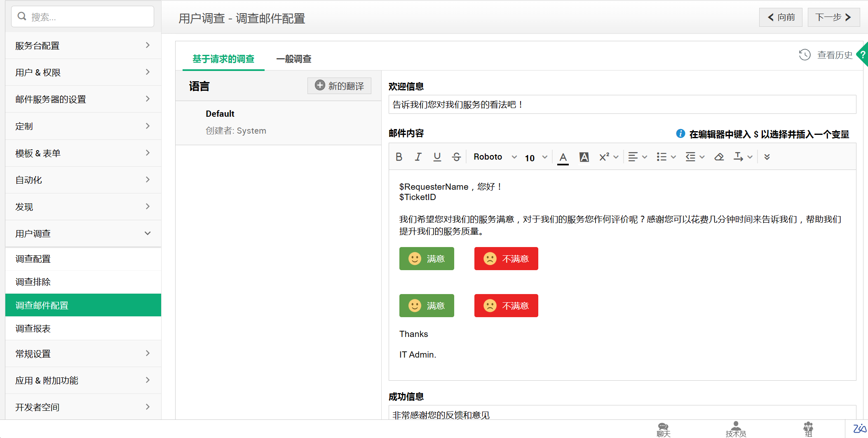
Task: Open the text direction options
Action: [743, 157]
